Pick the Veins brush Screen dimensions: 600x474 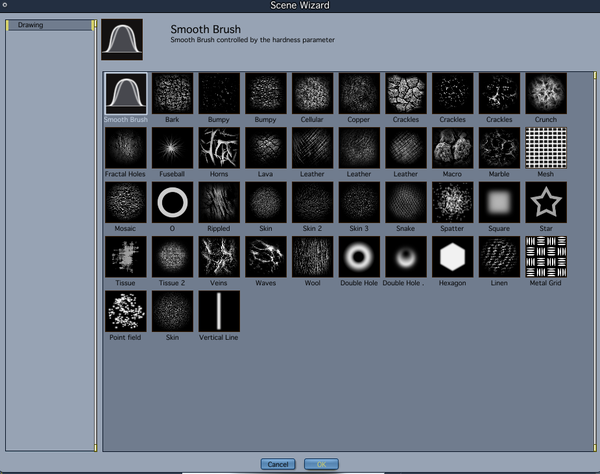[219, 257]
